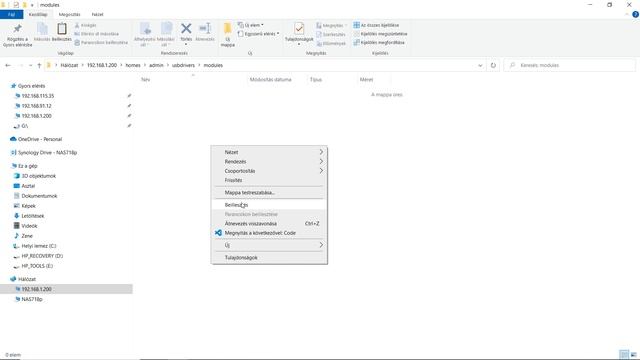Open 3D objektumok folder
The width and height of the screenshot is (640, 360).
[x=39, y=176]
